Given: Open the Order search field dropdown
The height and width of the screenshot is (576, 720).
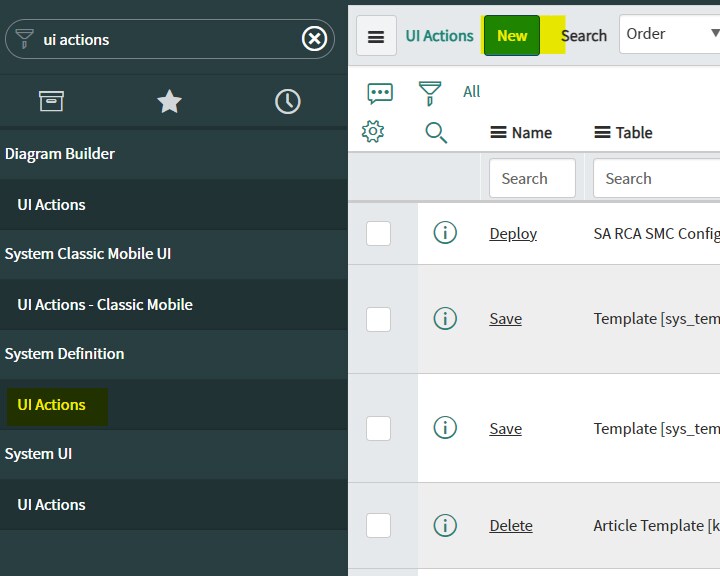Looking at the screenshot, I should coord(670,34).
